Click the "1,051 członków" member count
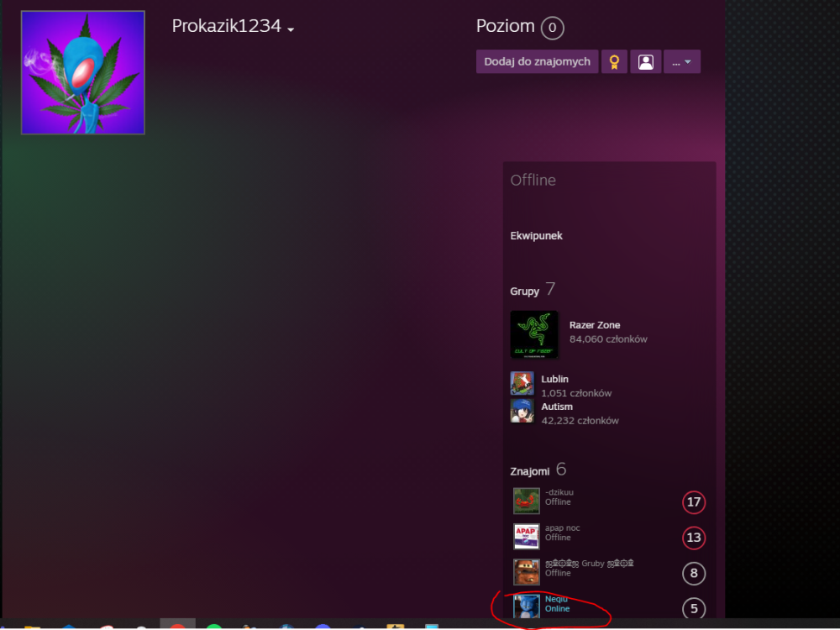 tap(576, 393)
